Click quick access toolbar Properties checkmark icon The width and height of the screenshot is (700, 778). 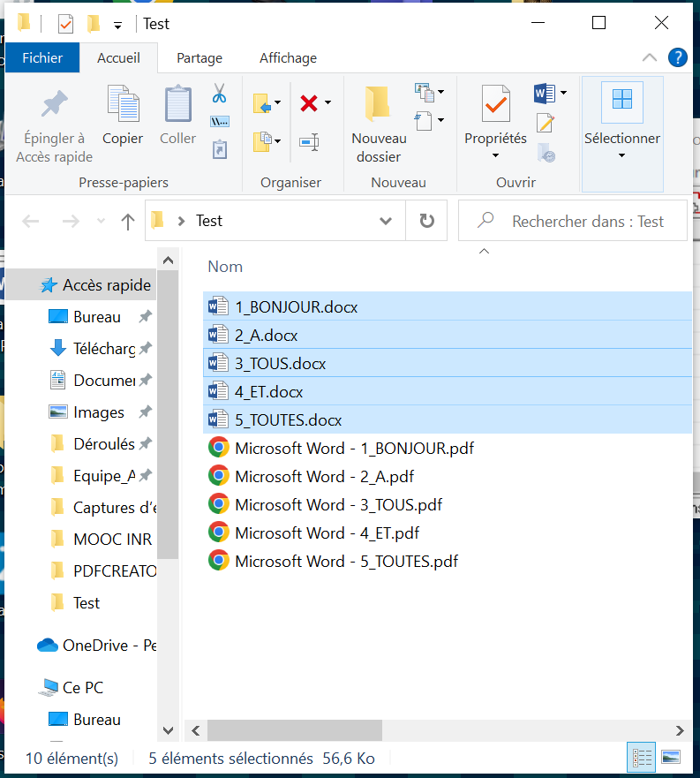[65, 24]
